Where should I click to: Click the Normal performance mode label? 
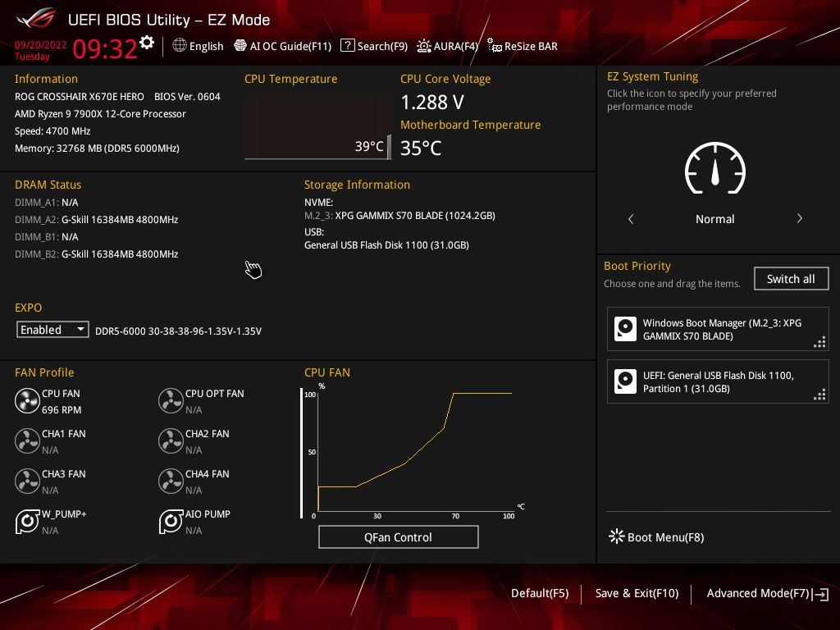(x=714, y=218)
